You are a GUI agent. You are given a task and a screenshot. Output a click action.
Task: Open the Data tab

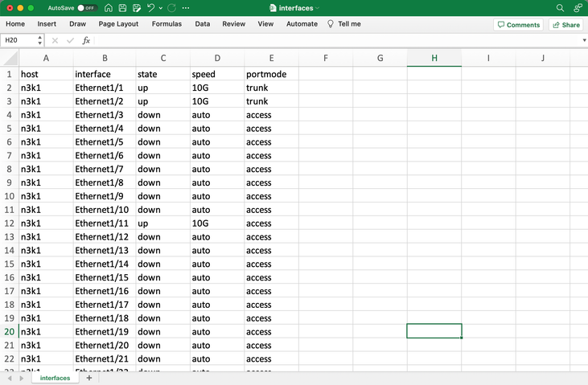click(203, 24)
